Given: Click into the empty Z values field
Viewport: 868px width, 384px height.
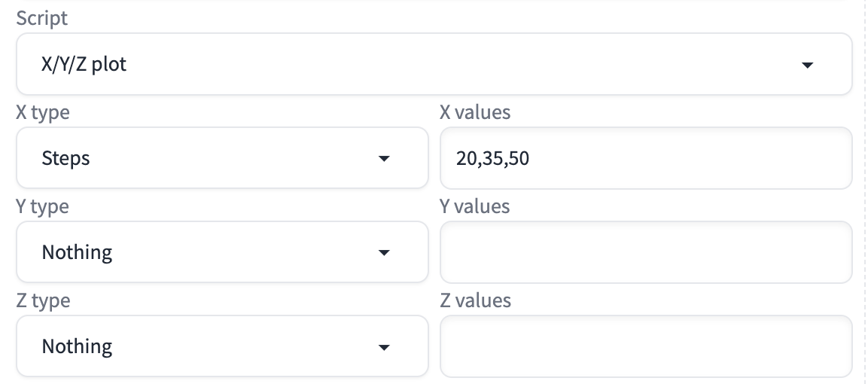Looking at the screenshot, I should 645,346.
